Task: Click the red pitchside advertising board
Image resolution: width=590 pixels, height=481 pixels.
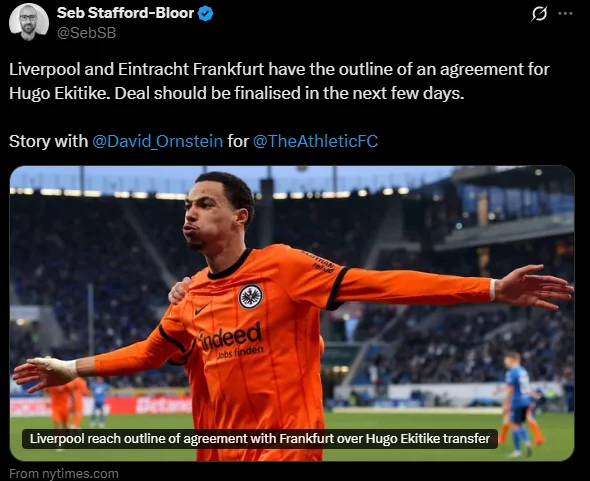Action: click(149, 406)
